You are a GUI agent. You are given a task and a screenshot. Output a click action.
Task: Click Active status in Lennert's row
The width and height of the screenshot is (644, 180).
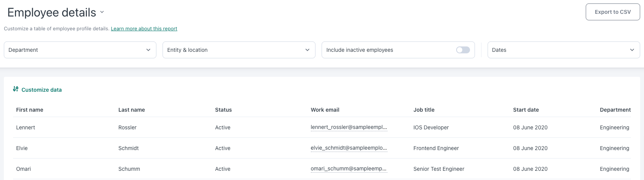point(223,127)
